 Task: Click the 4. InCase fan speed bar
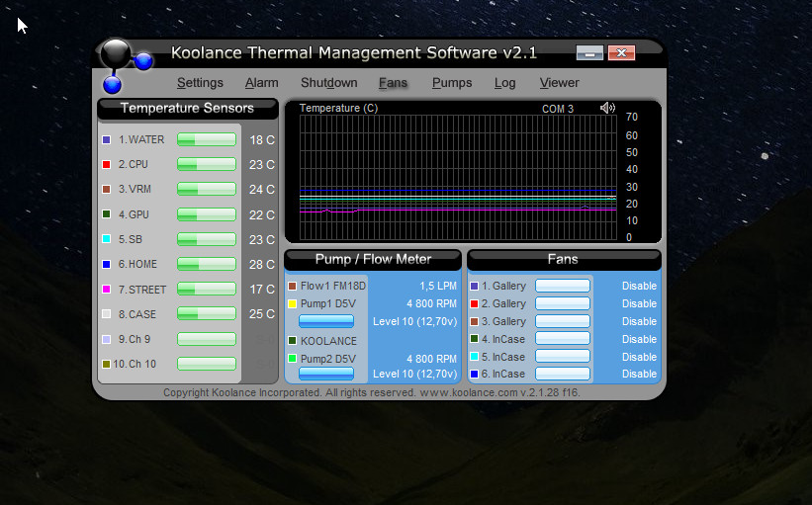[563, 338]
